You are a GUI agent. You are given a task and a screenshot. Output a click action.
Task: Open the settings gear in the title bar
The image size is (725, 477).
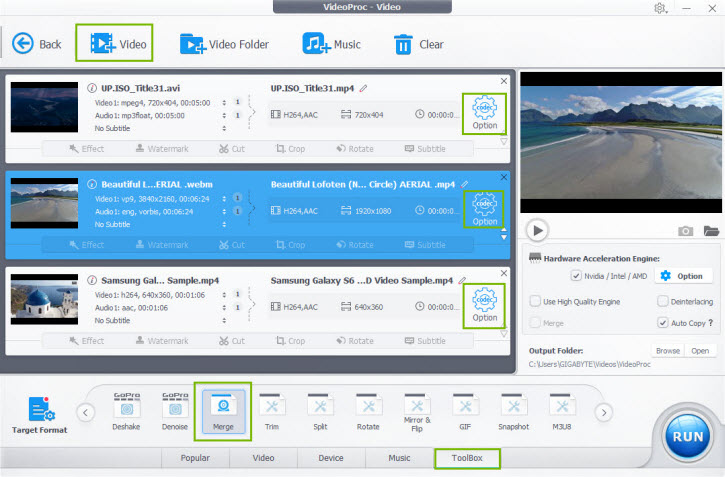660,8
